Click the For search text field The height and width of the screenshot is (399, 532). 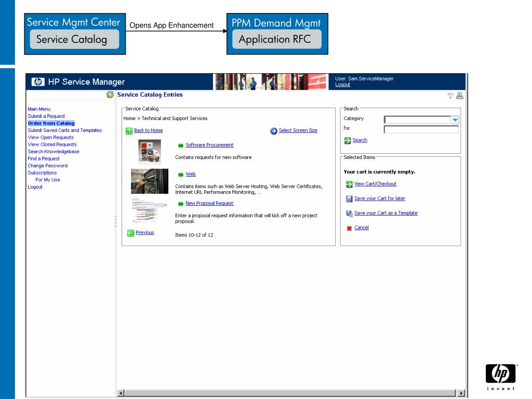[x=421, y=129]
